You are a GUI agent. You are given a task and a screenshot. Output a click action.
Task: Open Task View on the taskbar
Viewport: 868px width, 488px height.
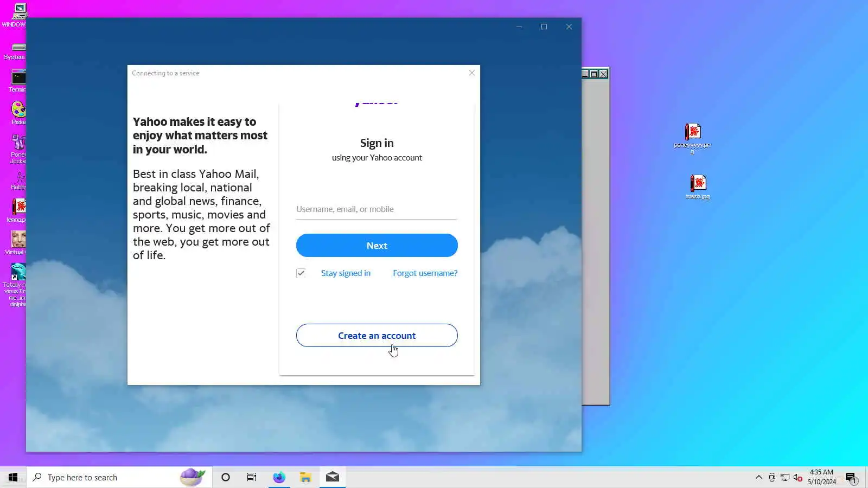252,477
